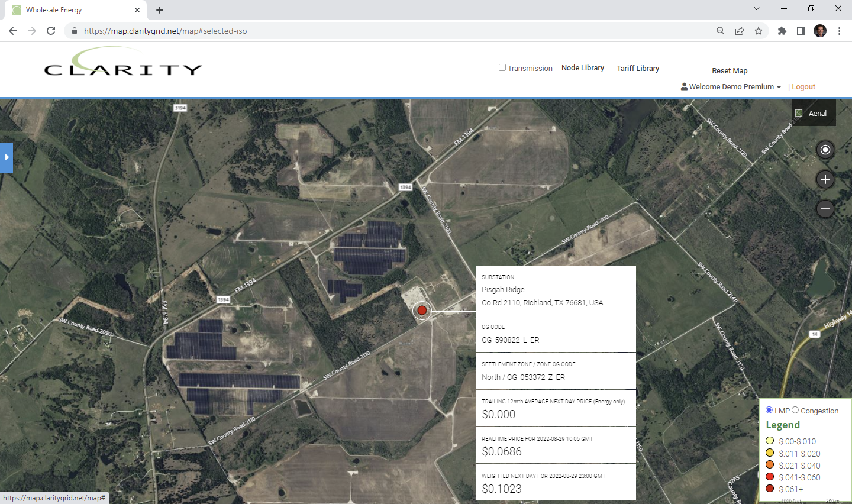Open the Tariff Library menu item

point(638,69)
